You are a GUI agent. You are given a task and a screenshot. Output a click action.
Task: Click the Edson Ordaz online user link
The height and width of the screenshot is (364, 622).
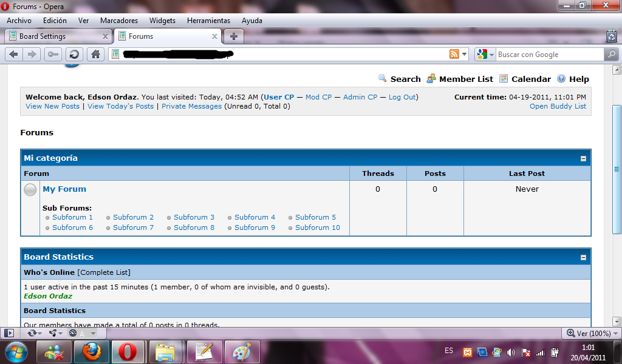[48, 296]
